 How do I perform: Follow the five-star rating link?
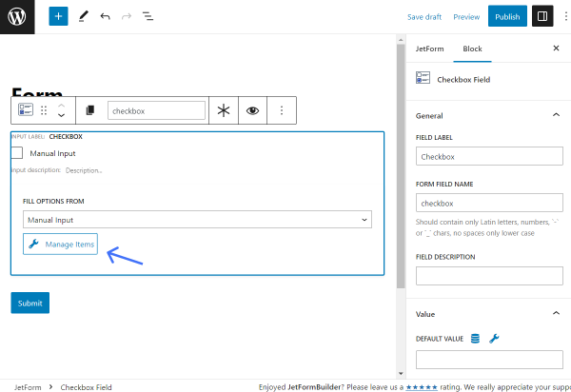click(422, 387)
